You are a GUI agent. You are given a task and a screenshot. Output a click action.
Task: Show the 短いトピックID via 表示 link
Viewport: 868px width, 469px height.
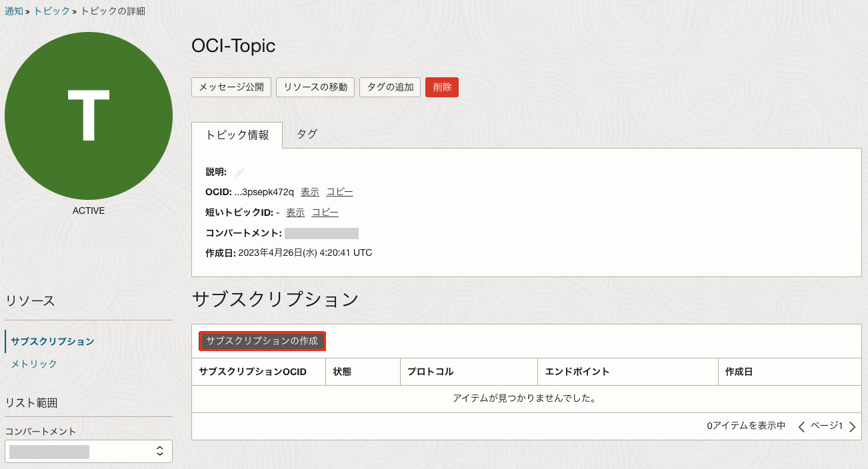[x=295, y=213]
